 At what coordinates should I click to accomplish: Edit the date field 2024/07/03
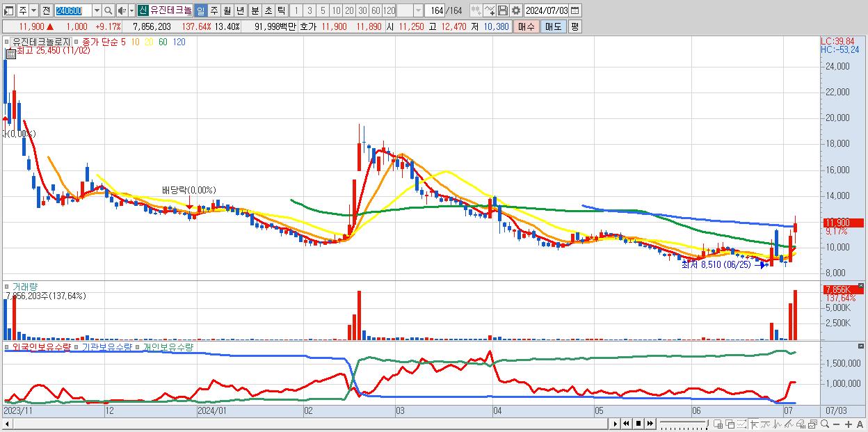click(547, 10)
